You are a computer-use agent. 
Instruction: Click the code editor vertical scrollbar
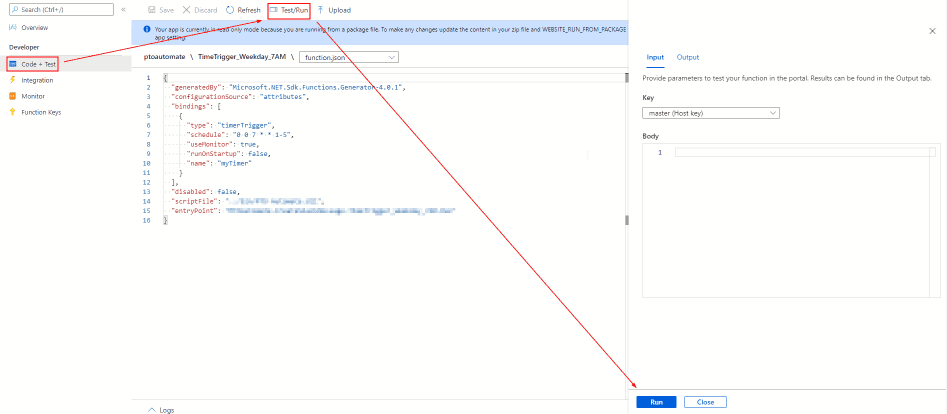pyautogui.click(x=626, y=148)
